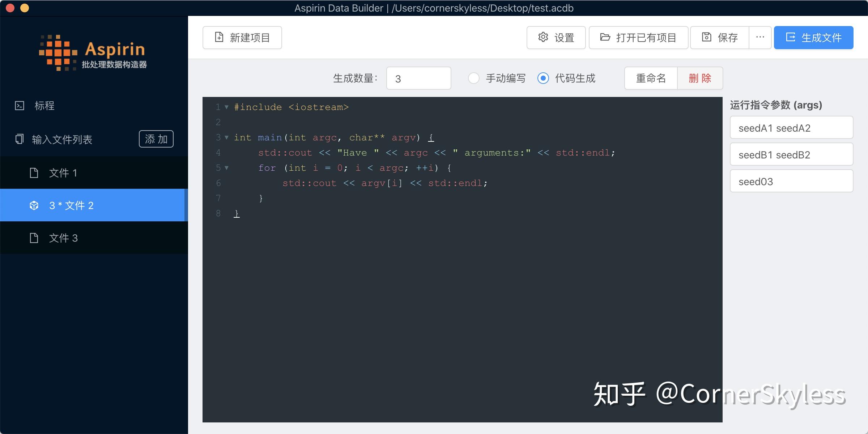Screen dimensions: 868x434
Task: Click the document icon for 文件 3
Action: pyautogui.click(x=34, y=238)
